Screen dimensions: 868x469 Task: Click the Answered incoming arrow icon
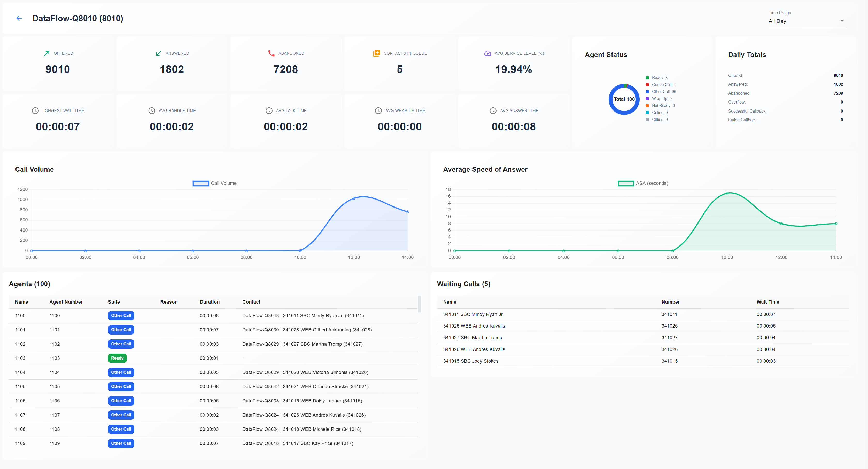158,53
